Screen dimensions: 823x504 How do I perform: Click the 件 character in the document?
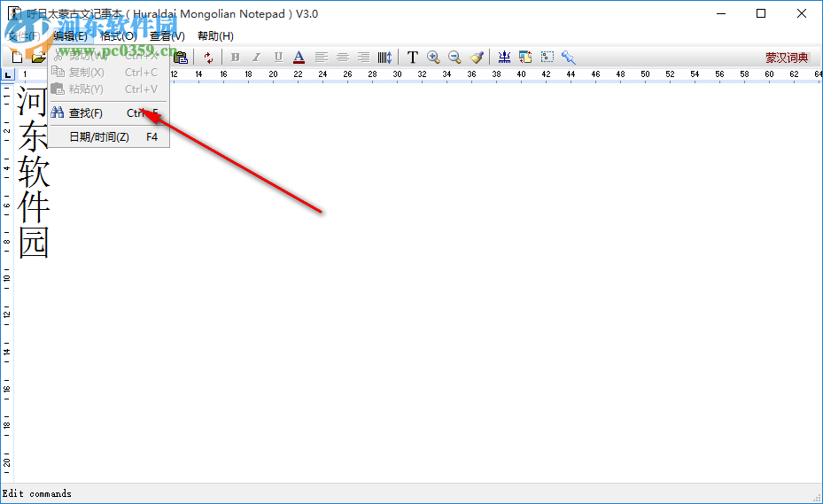tap(34, 207)
